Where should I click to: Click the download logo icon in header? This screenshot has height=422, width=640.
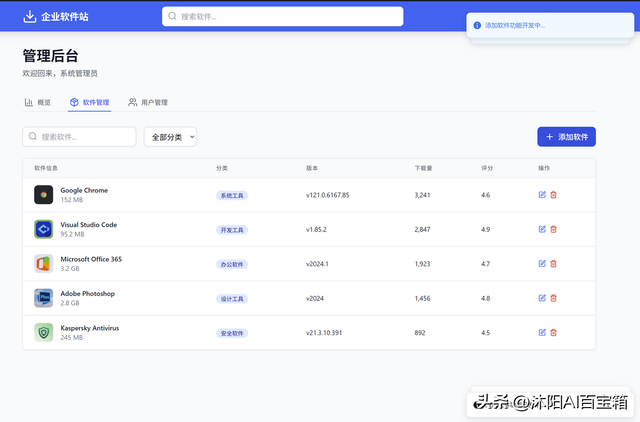(x=29, y=16)
